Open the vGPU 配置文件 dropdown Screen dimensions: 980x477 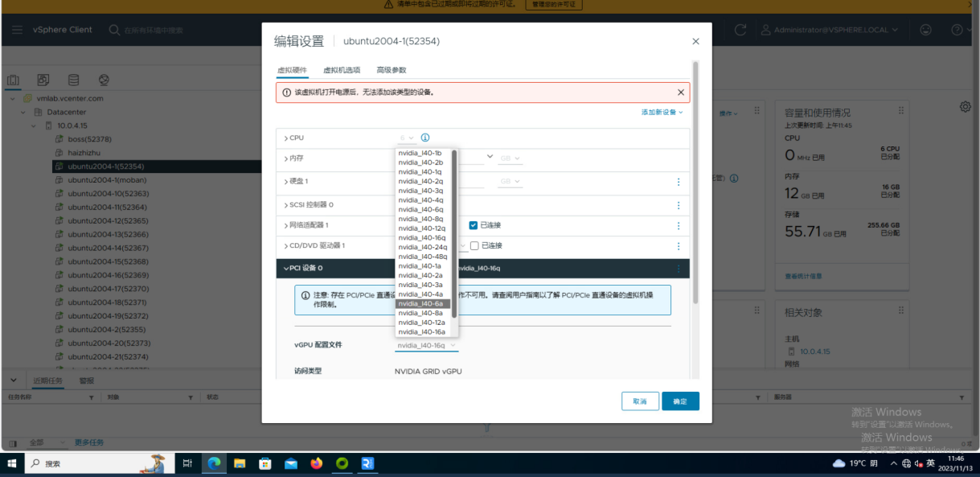coord(426,345)
